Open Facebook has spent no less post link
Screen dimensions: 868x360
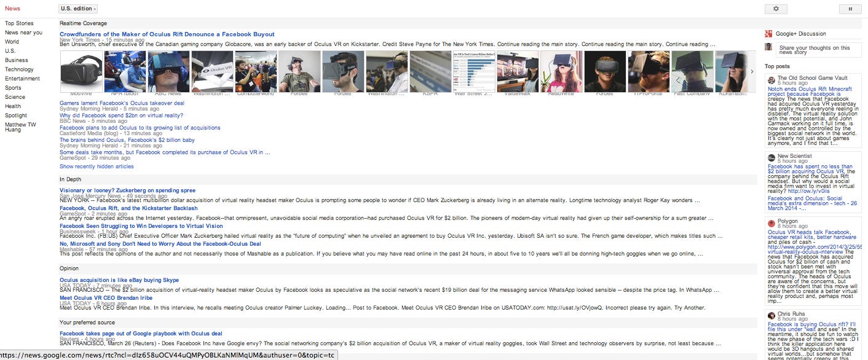point(810,169)
